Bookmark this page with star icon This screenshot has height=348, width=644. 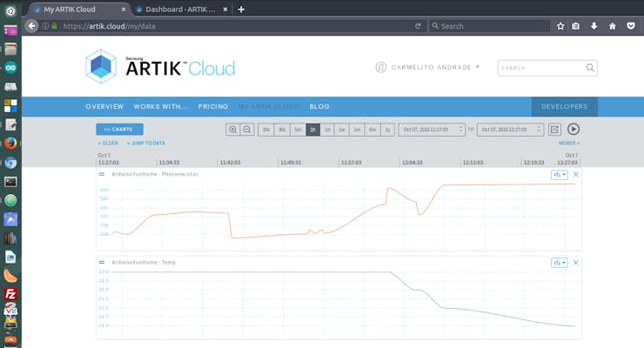point(560,26)
